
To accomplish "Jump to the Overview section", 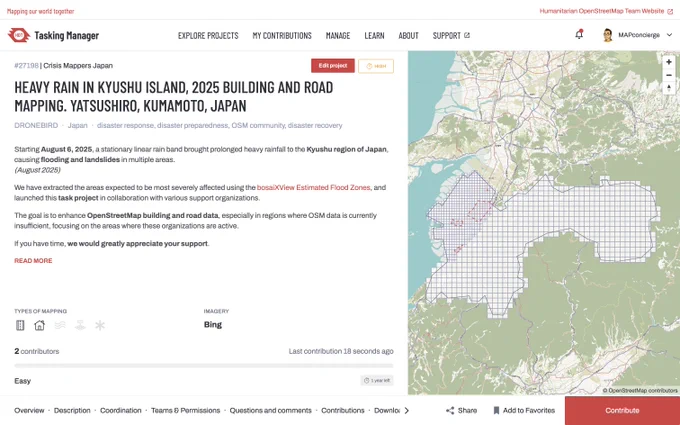I will pos(29,410).
